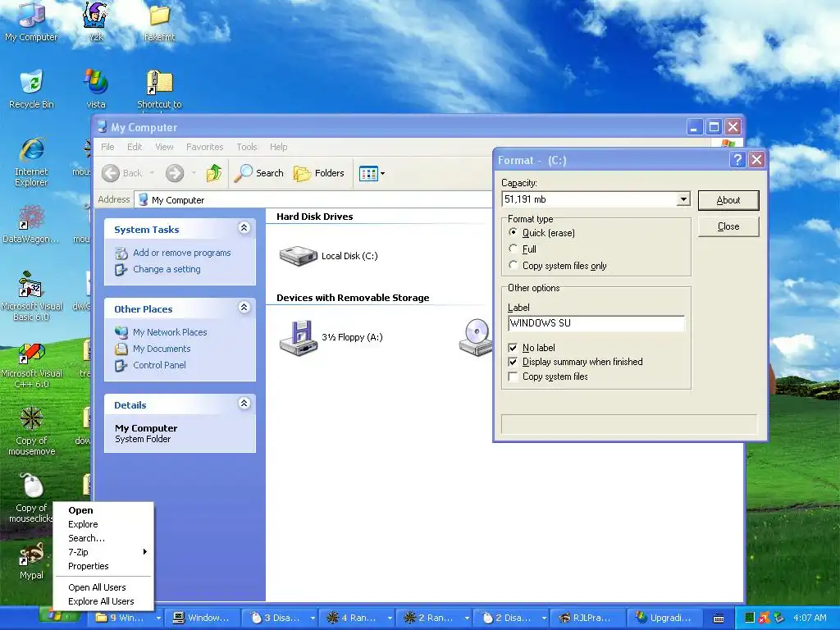This screenshot has width=840, height=630.
Task: Launch Microsoft Visual Basic 6.0 icon
Action: click(x=31, y=295)
